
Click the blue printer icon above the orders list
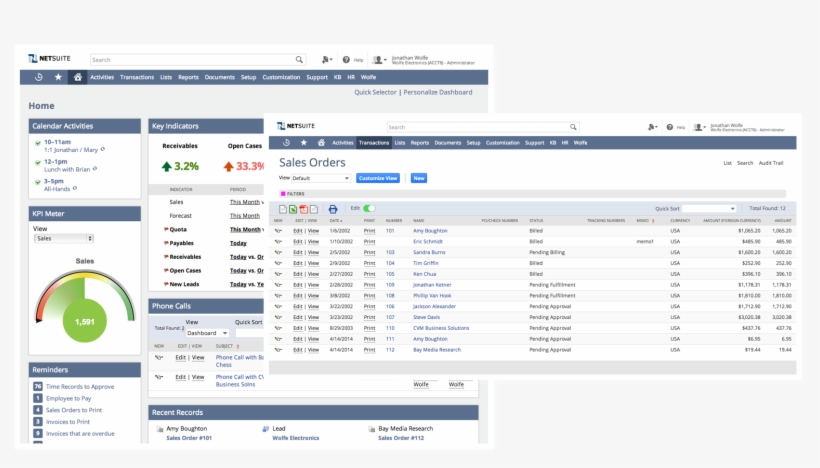333,208
